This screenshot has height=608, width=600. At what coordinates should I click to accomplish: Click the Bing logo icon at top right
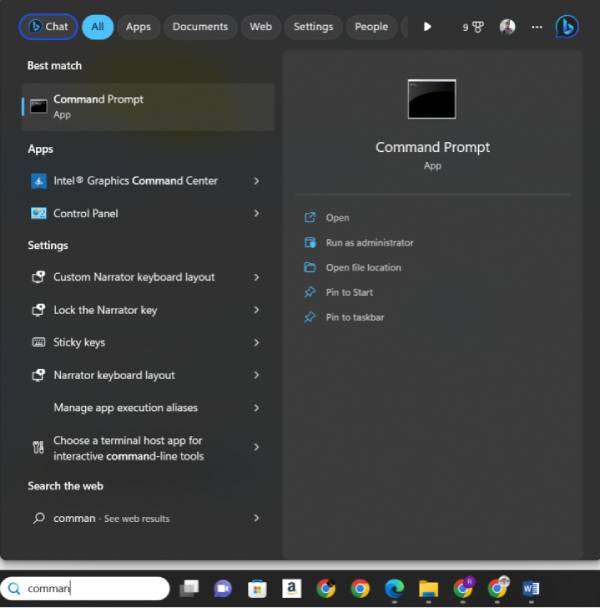567,27
